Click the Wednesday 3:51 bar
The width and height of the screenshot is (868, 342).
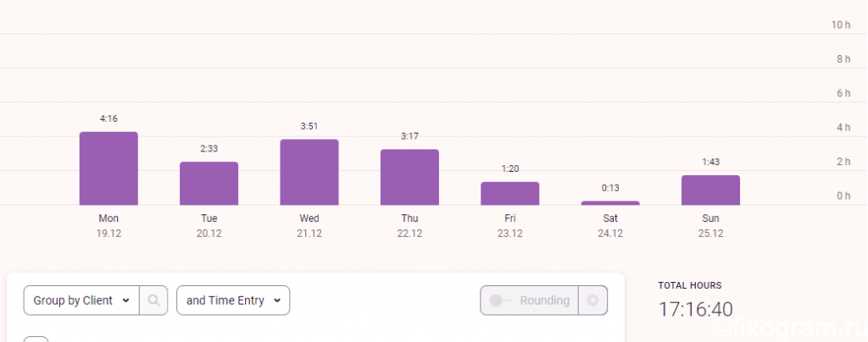pyautogui.click(x=309, y=173)
